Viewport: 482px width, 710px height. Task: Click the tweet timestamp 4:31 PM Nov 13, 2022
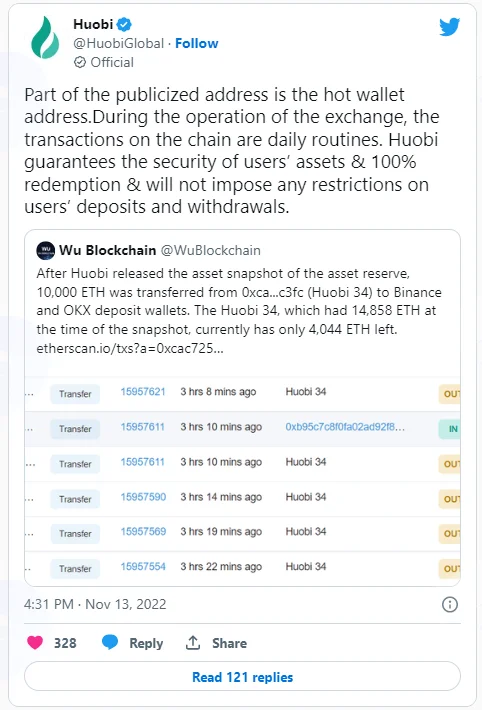coord(95,604)
